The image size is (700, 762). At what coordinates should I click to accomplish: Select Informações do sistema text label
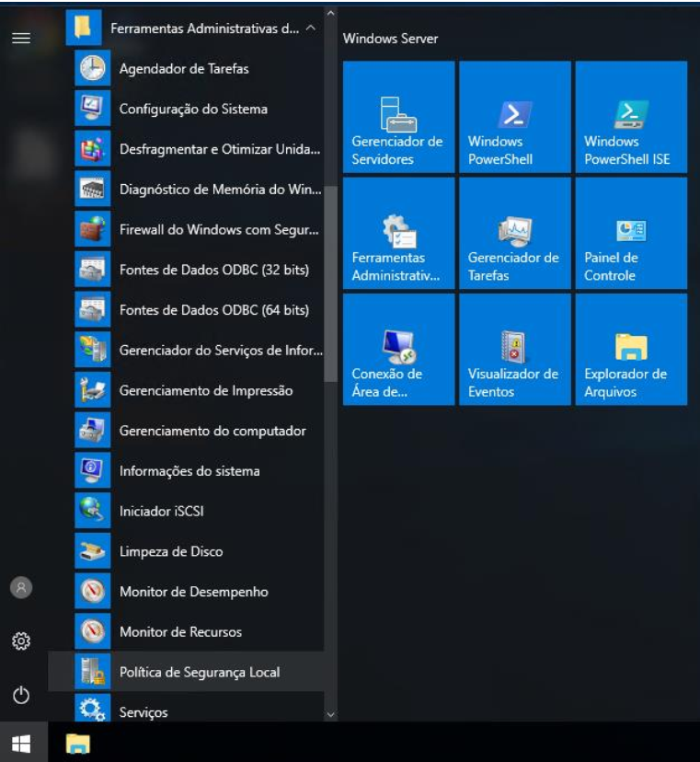click(189, 471)
